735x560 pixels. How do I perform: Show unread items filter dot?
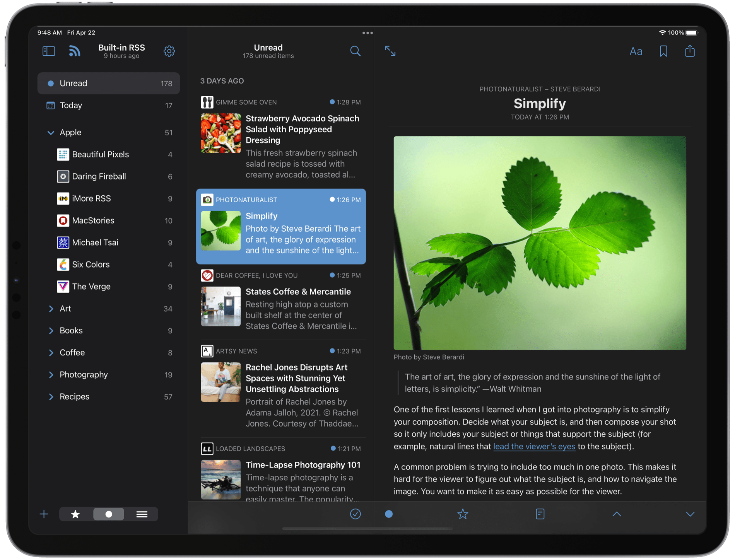(109, 514)
